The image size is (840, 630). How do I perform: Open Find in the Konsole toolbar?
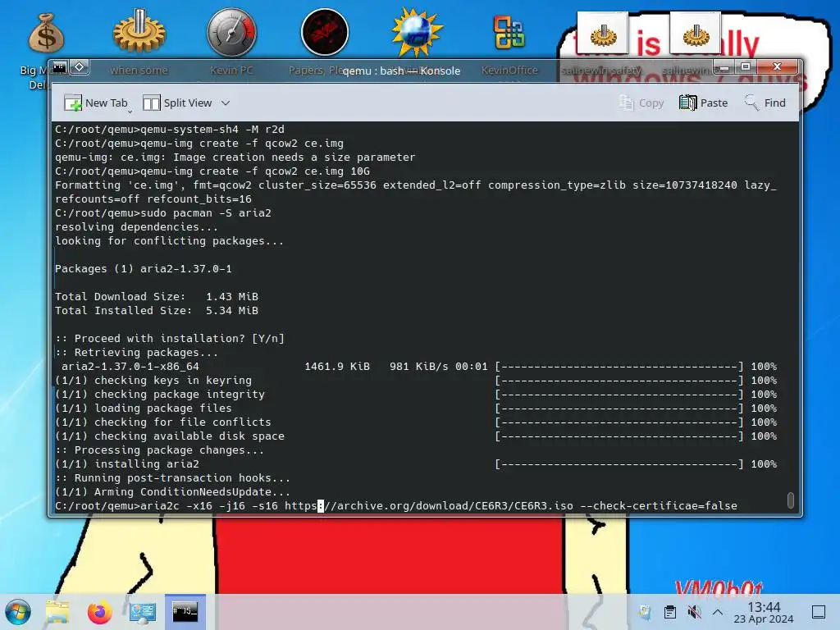[x=765, y=103]
